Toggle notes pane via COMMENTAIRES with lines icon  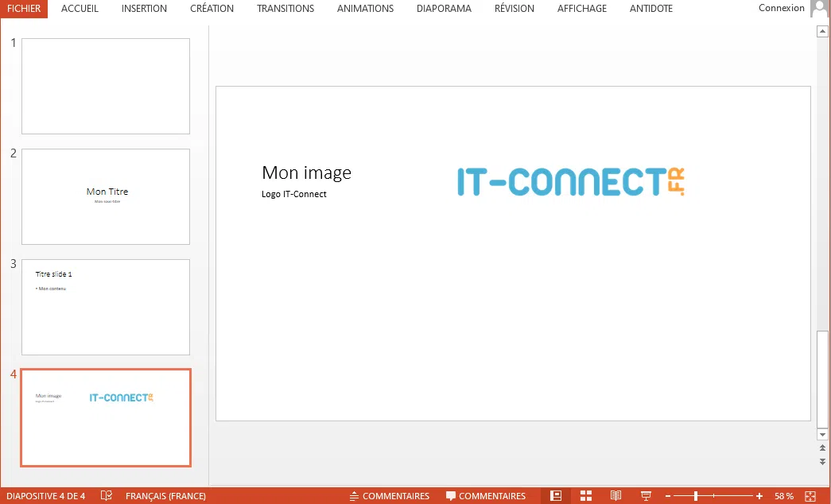[390, 496]
